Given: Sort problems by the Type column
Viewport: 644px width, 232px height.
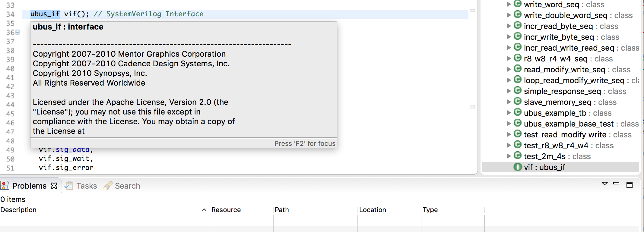Looking at the screenshot, I should [453, 210].
